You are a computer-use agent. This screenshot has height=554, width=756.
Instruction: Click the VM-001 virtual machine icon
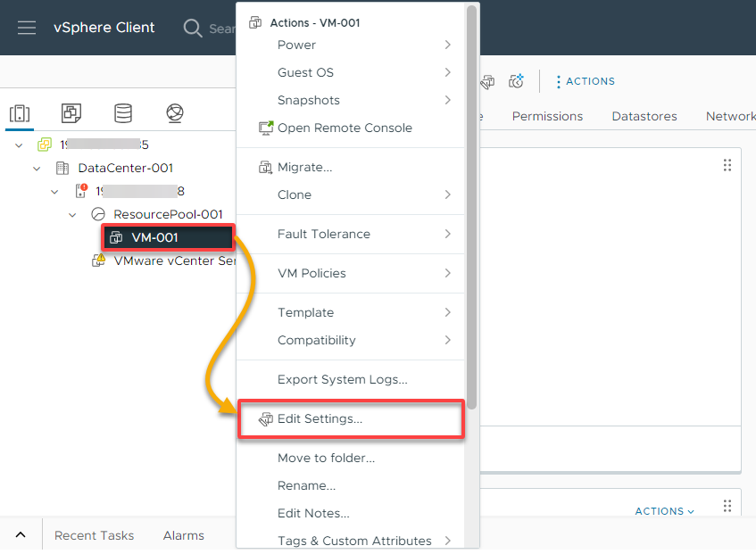tap(116, 237)
